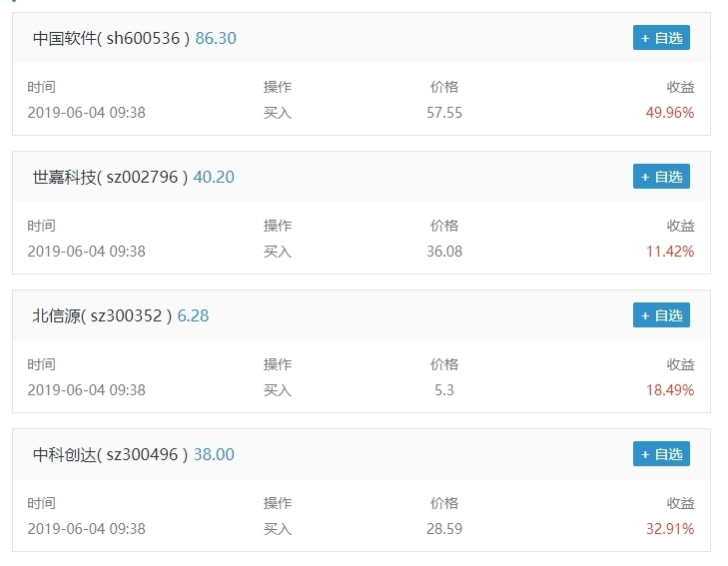This screenshot has height=566, width=728.
Task: Click the 5.3 buy price for 北信源
Action: click(x=444, y=390)
